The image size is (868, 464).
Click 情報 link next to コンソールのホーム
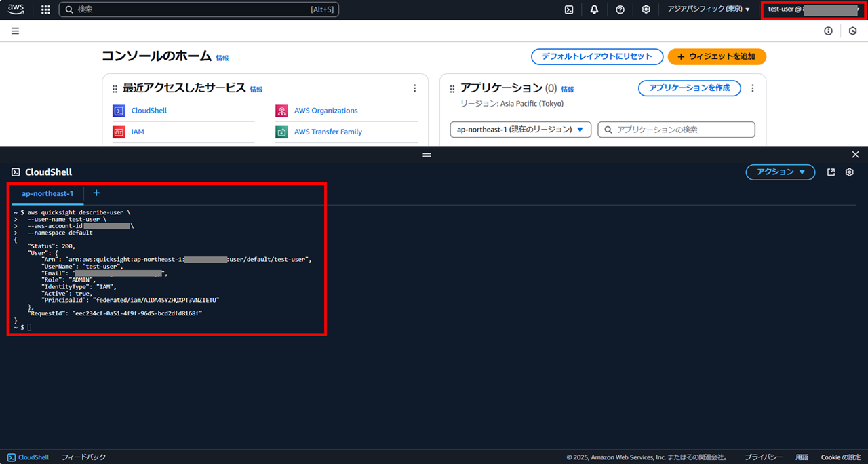click(222, 58)
